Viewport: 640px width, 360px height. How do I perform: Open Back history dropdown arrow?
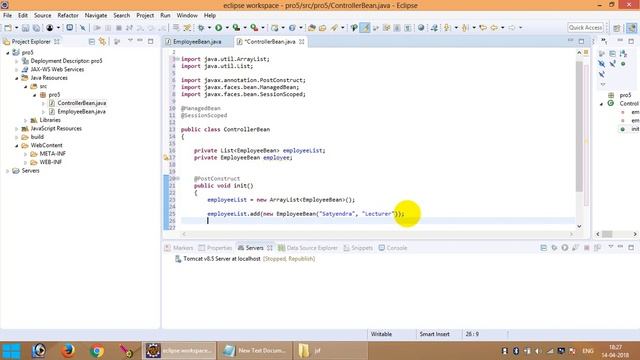click(502, 28)
